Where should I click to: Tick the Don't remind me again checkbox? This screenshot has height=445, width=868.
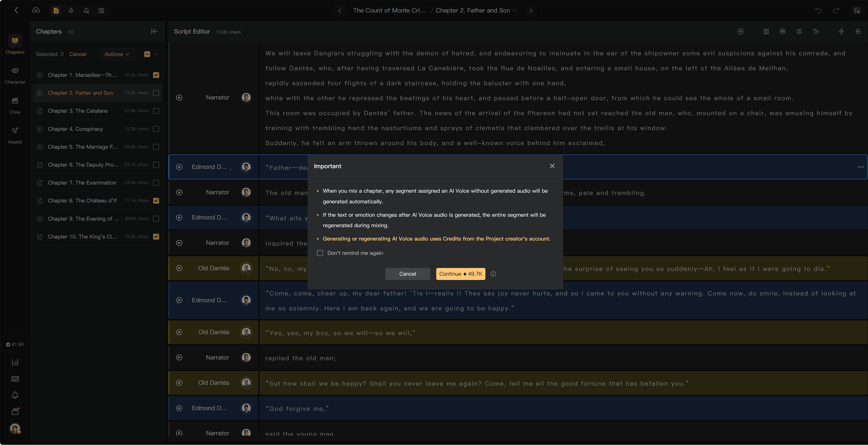click(320, 253)
